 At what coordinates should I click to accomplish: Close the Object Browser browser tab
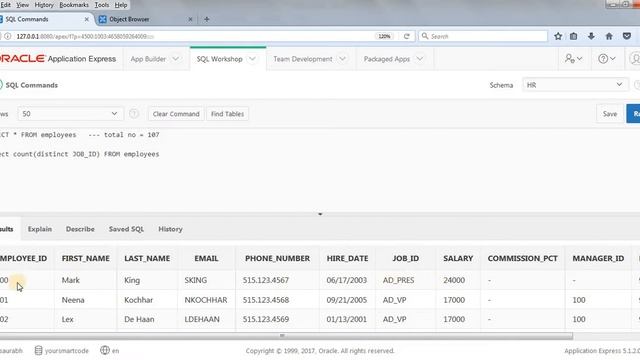click(x=190, y=19)
